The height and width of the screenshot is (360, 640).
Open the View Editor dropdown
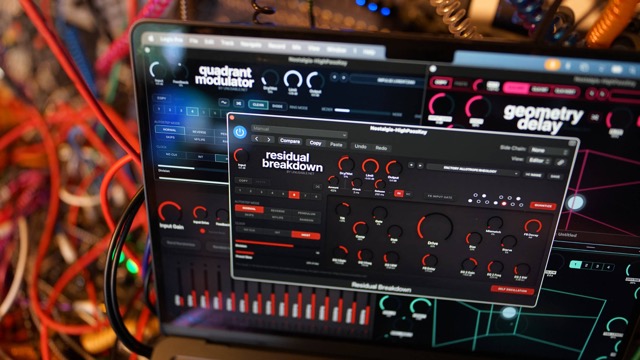(539, 161)
